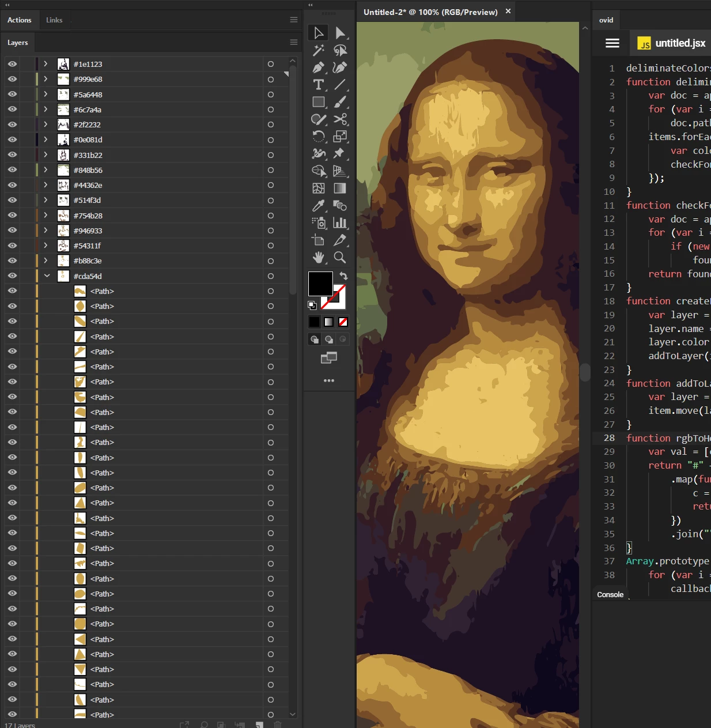
Task: Expand the #514f3d layer
Action: [x=46, y=200]
